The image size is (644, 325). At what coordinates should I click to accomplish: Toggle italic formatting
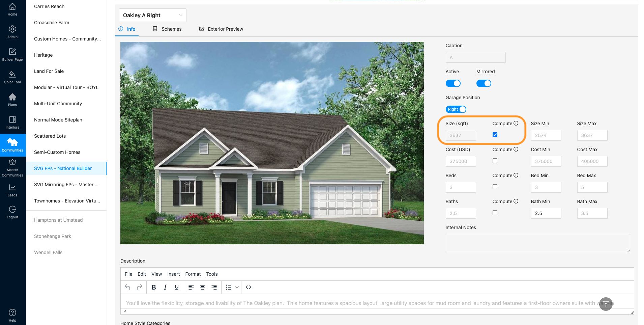pos(165,287)
